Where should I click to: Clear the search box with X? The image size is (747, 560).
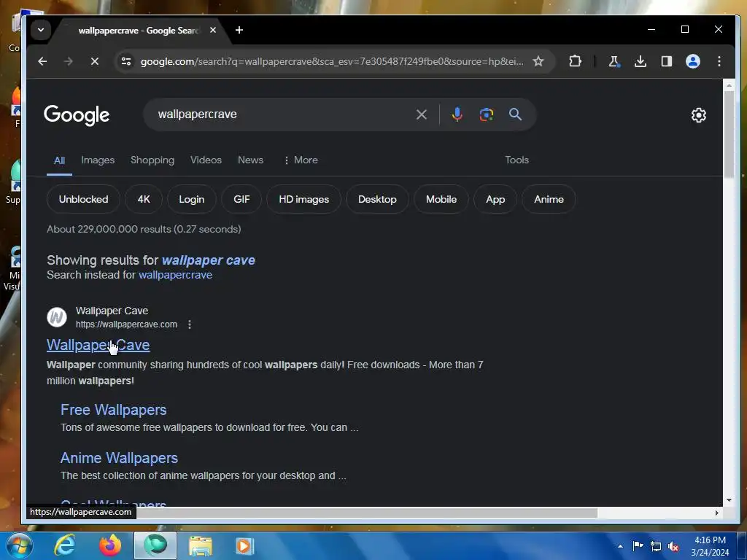click(421, 114)
